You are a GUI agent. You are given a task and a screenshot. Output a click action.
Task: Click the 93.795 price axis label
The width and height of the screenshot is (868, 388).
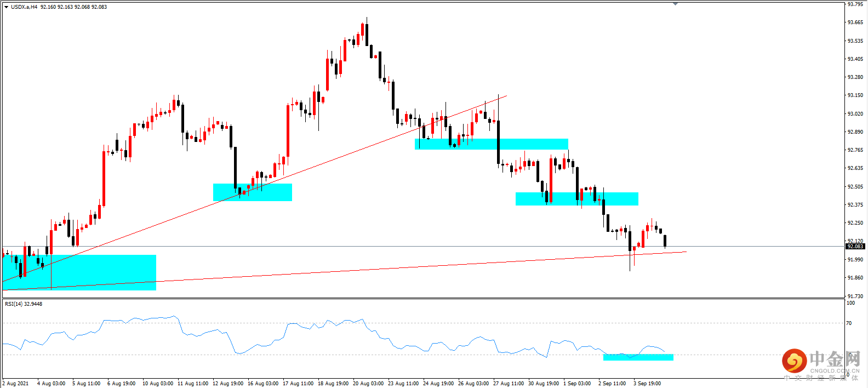pos(855,4)
